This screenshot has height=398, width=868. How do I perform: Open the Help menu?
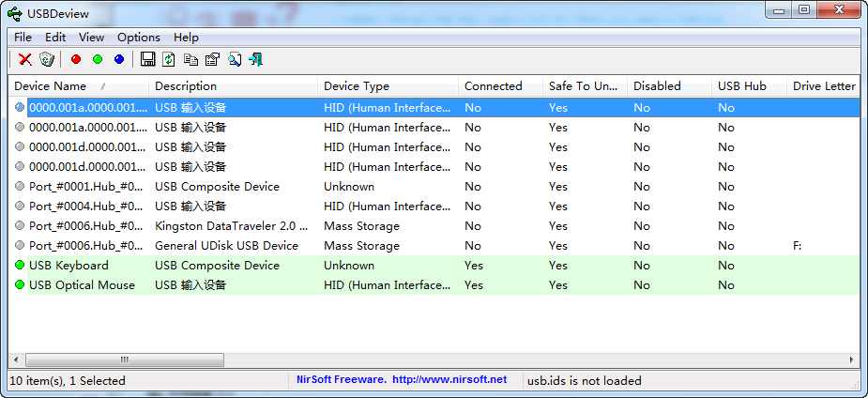coord(186,38)
